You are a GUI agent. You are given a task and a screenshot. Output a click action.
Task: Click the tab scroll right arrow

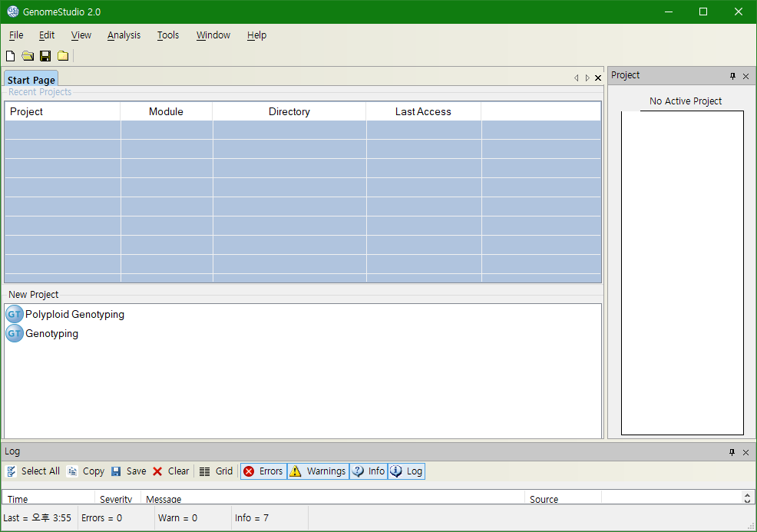[587, 78]
